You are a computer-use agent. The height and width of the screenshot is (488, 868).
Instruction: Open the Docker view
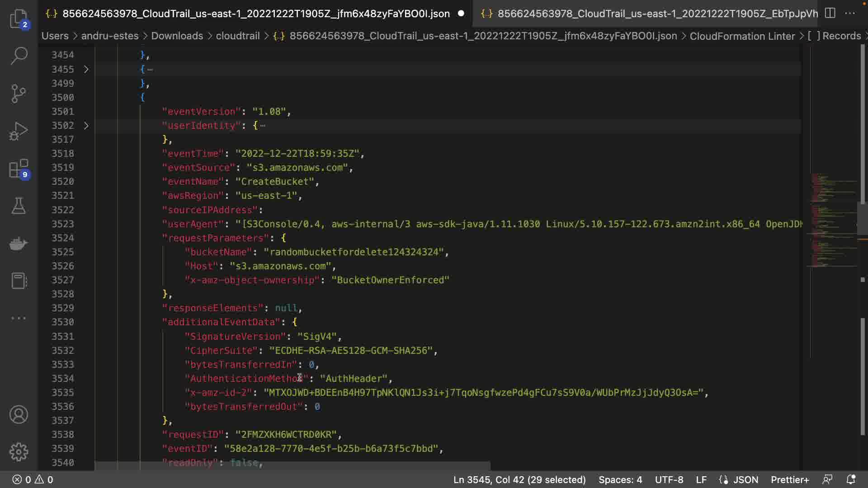19,244
